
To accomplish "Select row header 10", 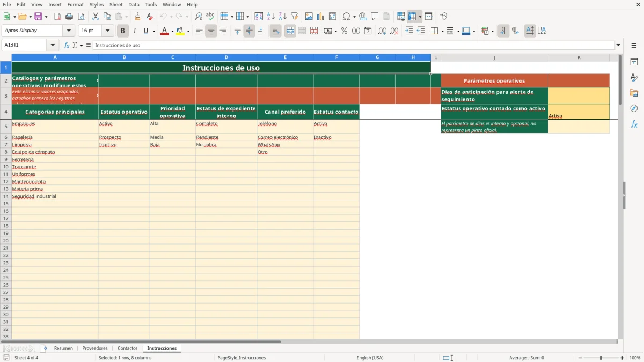I will [x=6, y=167].
